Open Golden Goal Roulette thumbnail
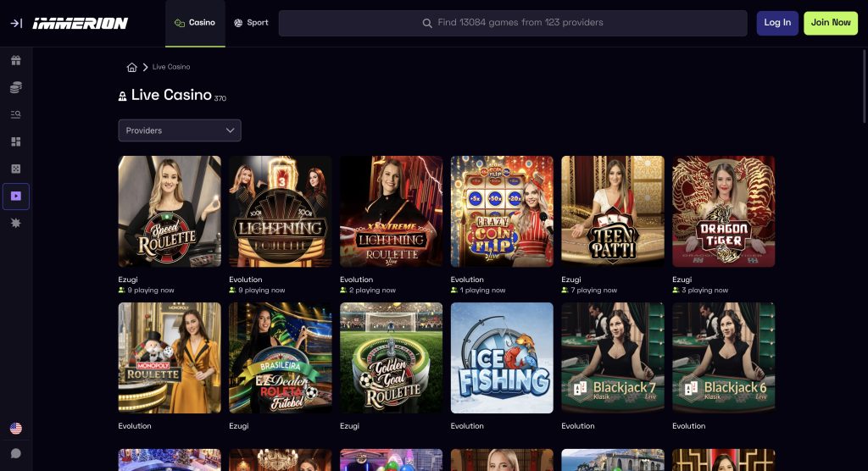Screen dimensions: 868x471 click(x=391, y=357)
